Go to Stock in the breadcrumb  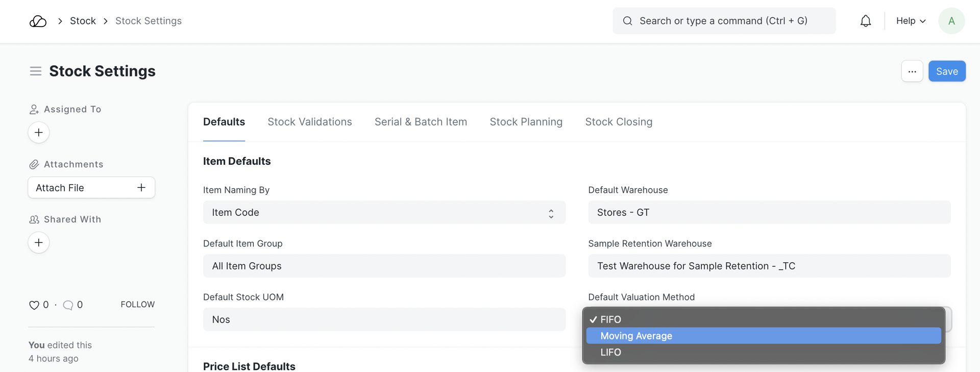[x=83, y=21]
